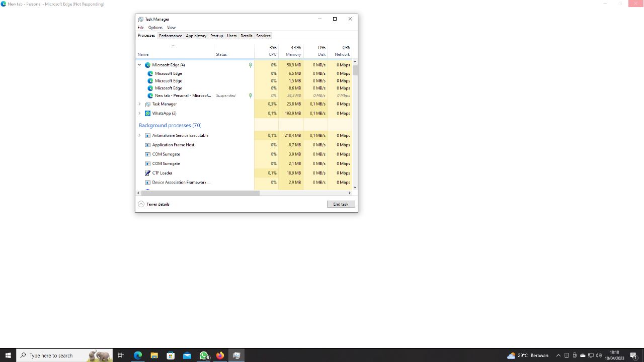Click the Task Manager process row icon
Viewport: 644px width, 362px height.
tap(147, 104)
